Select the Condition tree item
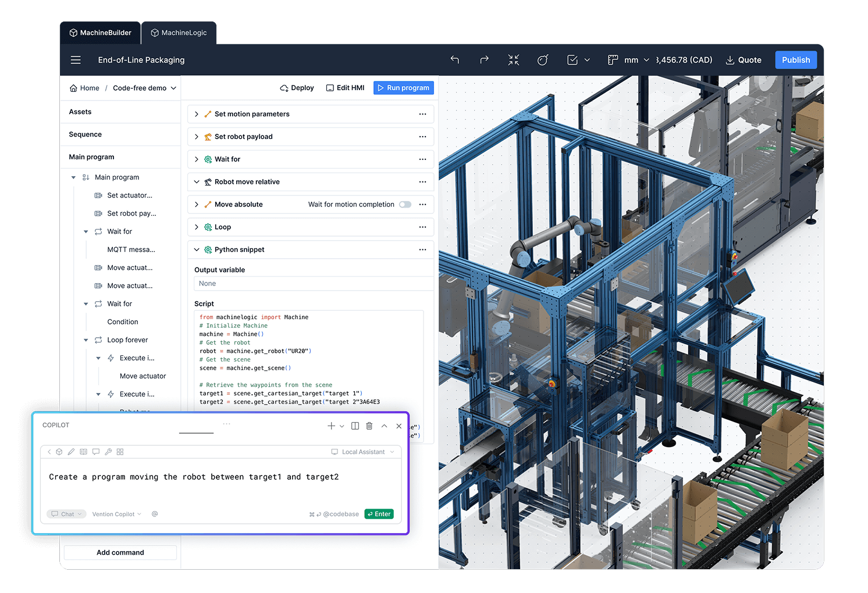Image resolution: width=868 pixels, height=593 pixels. [x=123, y=322]
